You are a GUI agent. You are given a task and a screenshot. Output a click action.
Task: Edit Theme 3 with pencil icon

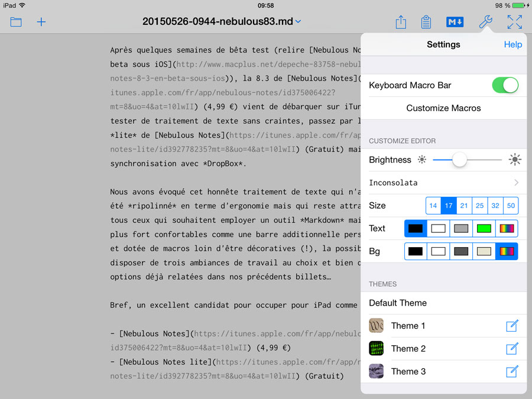coord(512,371)
